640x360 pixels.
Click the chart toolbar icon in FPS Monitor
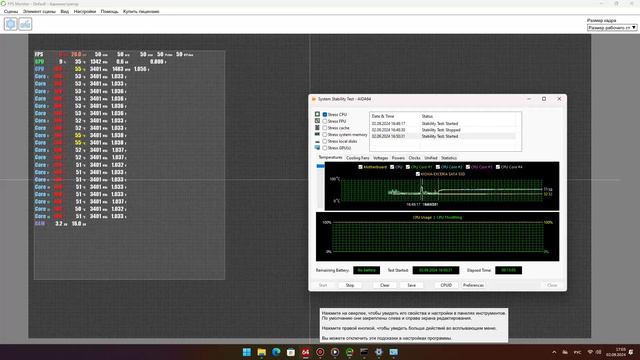coord(25,24)
